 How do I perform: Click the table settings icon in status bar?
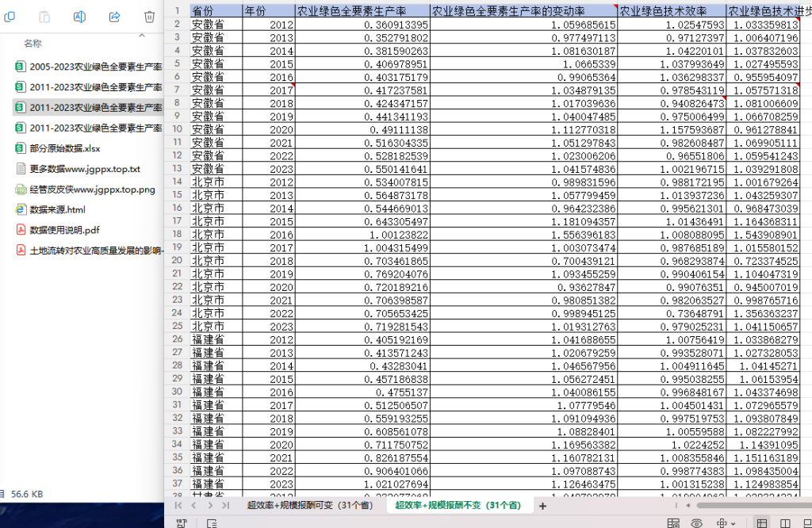[673, 523]
